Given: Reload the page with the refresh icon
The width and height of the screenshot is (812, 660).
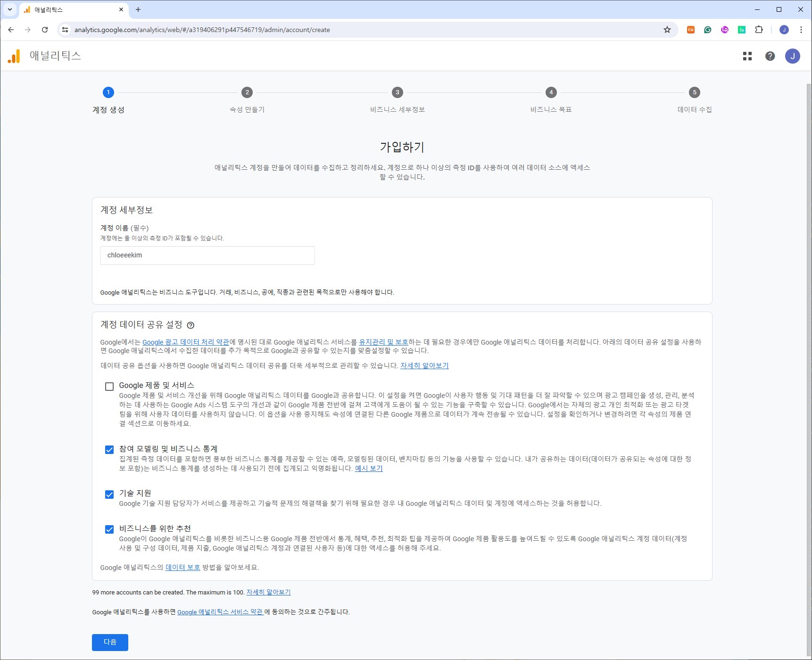Looking at the screenshot, I should 45,30.
